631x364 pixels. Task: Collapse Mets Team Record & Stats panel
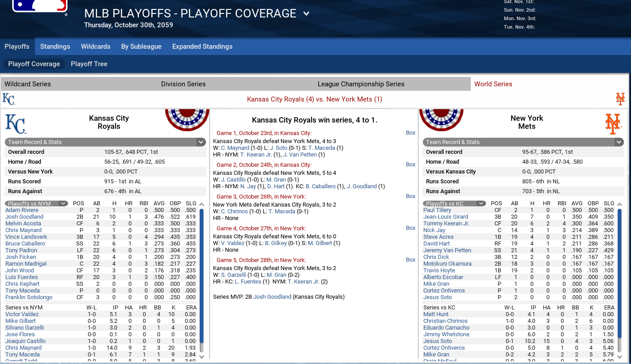pos(618,142)
